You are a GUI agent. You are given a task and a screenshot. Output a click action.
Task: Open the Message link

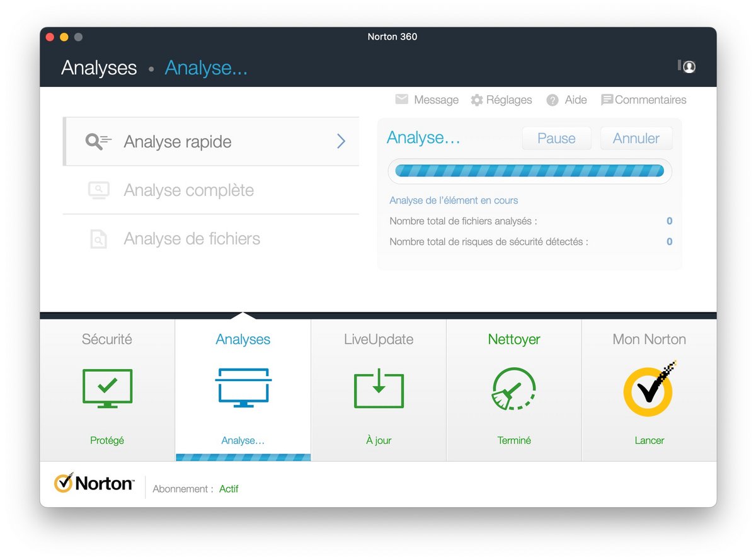point(436,100)
